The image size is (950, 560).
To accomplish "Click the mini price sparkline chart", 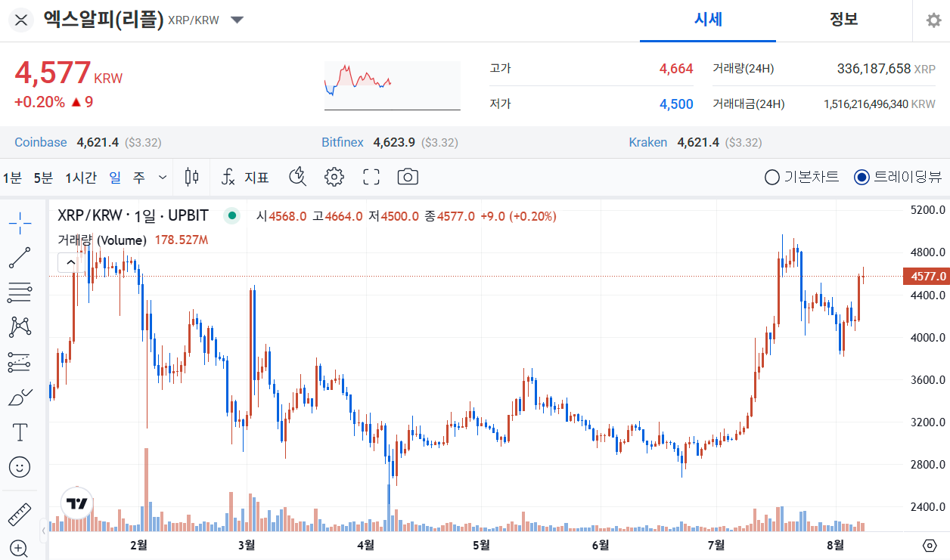I will (392, 85).
